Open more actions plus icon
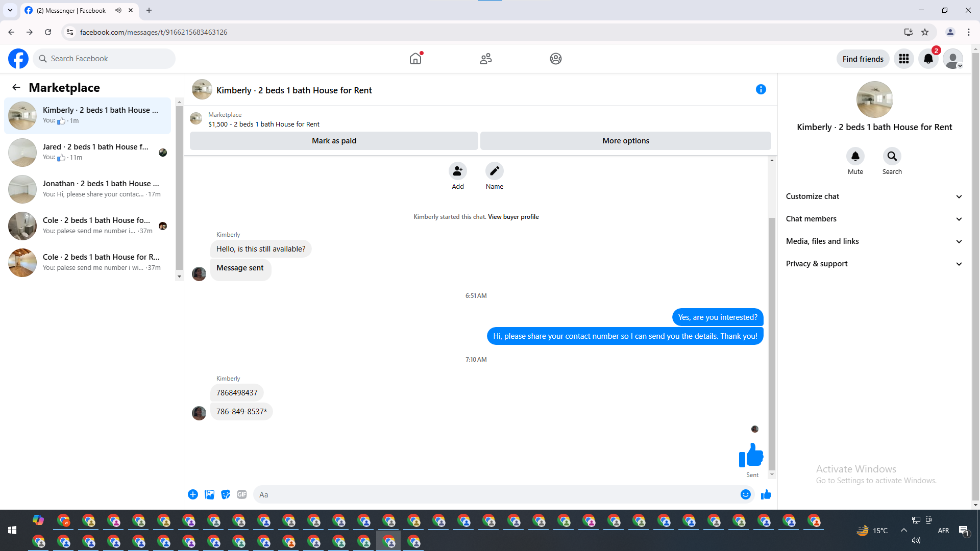This screenshot has height=551, width=980. coord(193,494)
